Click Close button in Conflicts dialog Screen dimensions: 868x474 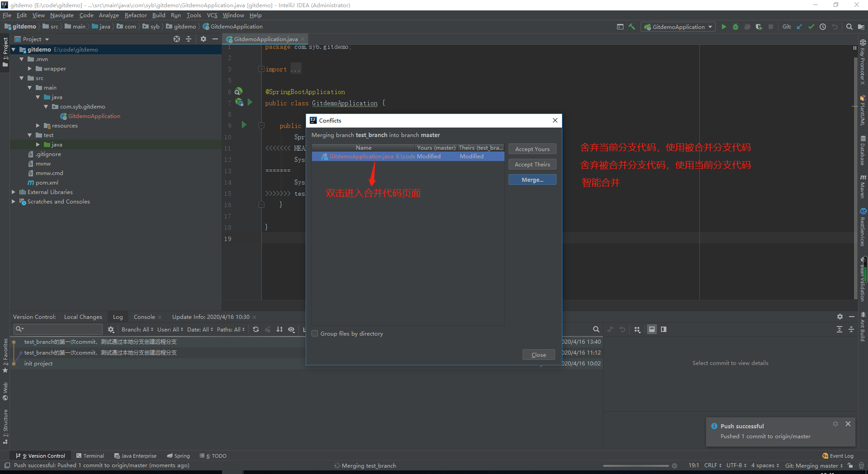(538, 355)
